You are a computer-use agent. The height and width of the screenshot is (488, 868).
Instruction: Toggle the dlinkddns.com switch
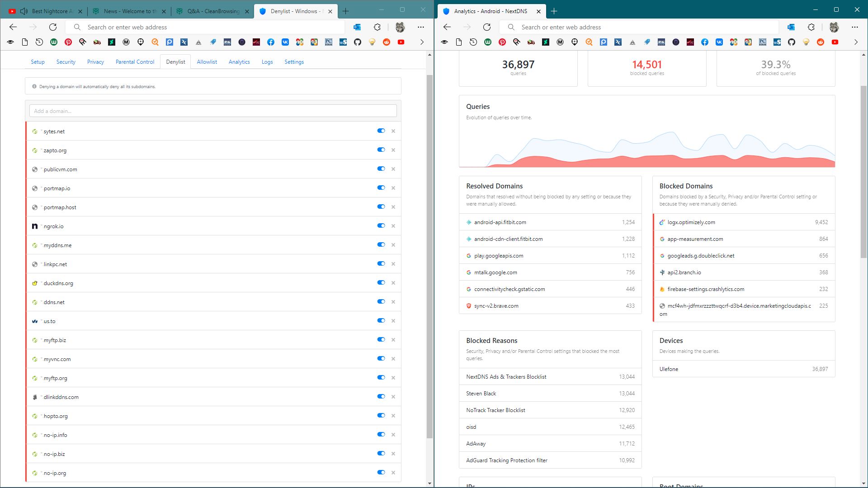[381, 396]
